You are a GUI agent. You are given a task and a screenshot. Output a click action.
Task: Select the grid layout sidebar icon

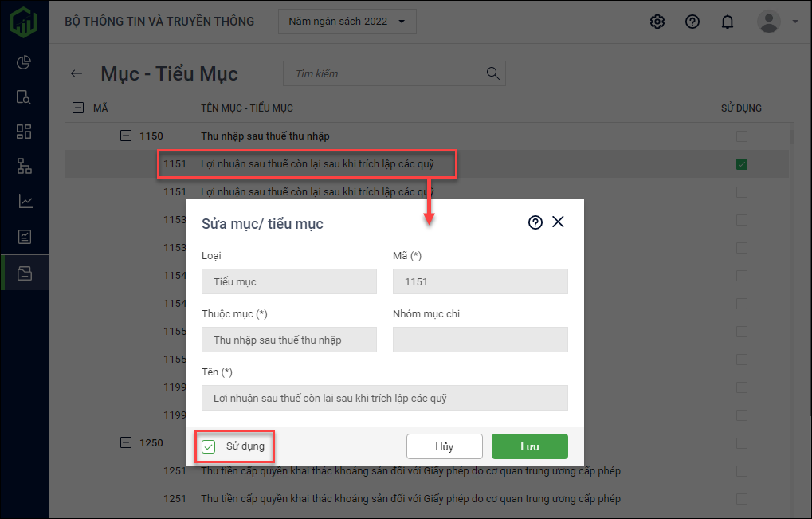(24, 132)
